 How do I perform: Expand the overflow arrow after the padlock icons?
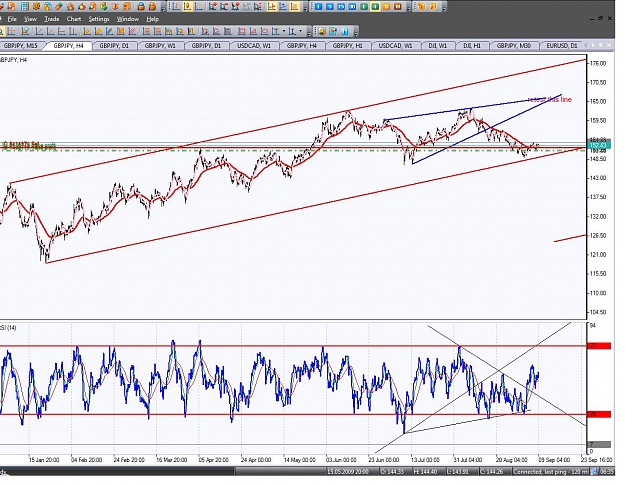(163, 9)
